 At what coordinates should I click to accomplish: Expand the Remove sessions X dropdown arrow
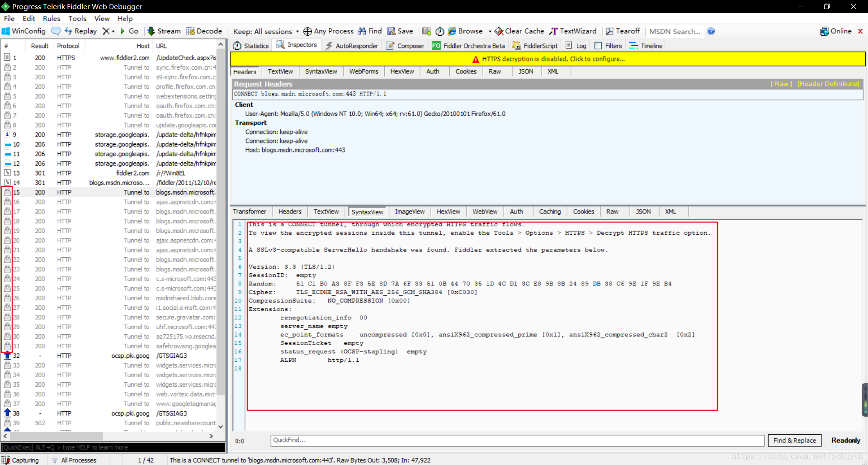pos(113,32)
